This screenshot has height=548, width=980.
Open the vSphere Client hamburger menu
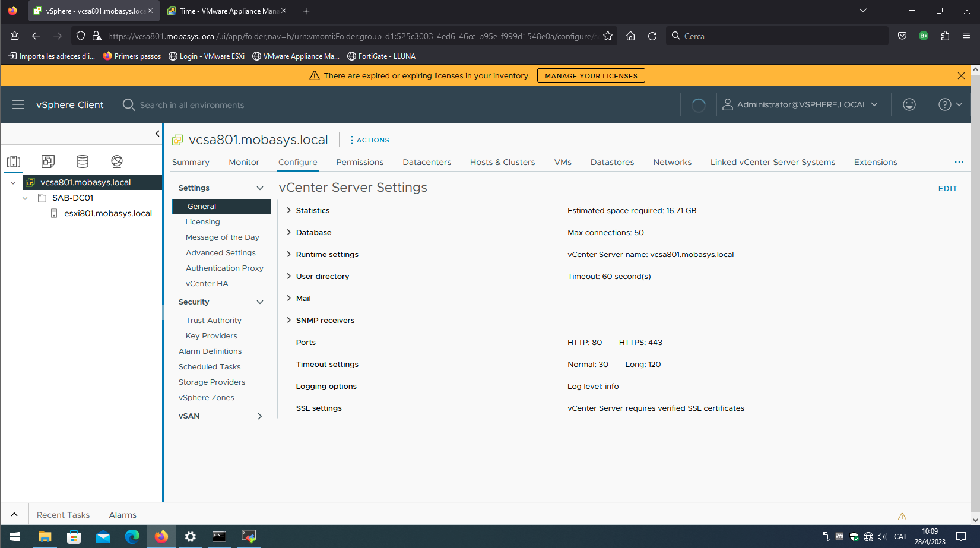tap(18, 104)
